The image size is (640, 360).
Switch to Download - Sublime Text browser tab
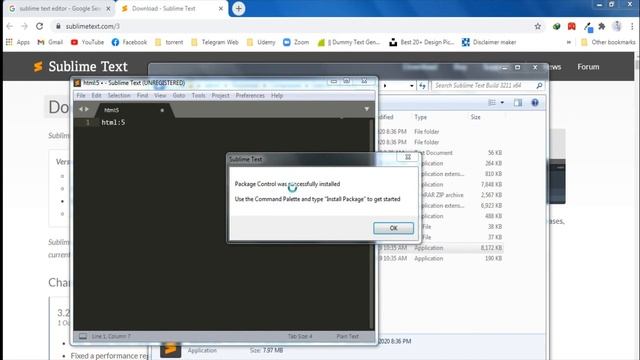pyautogui.click(x=171, y=9)
